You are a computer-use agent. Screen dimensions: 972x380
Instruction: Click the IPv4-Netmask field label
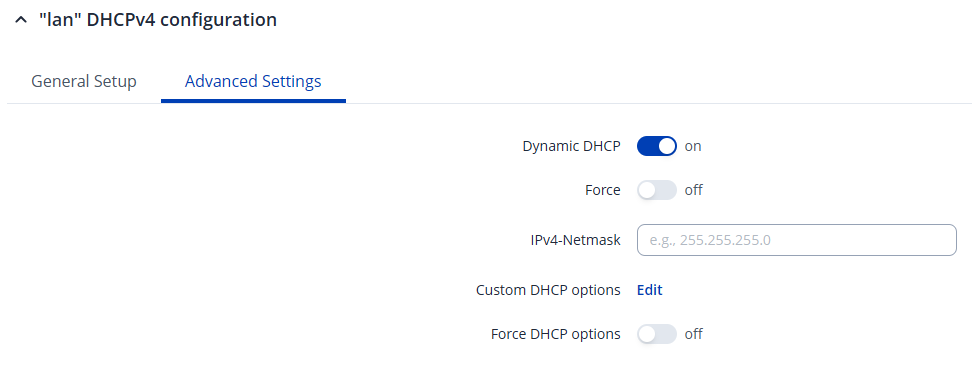(572, 241)
